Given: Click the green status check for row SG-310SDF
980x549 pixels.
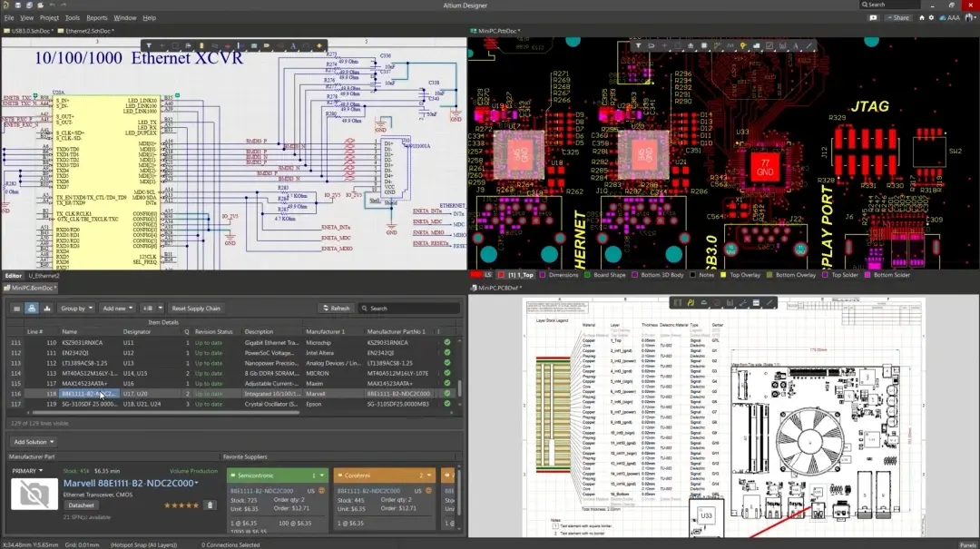Looking at the screenshot, I should (446, 404).
